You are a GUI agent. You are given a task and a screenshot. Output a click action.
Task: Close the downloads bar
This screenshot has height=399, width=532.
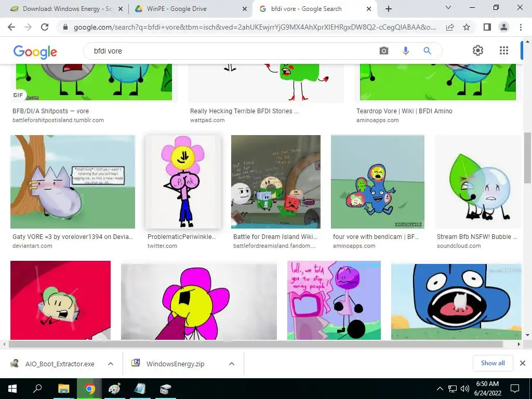[523, 363]
